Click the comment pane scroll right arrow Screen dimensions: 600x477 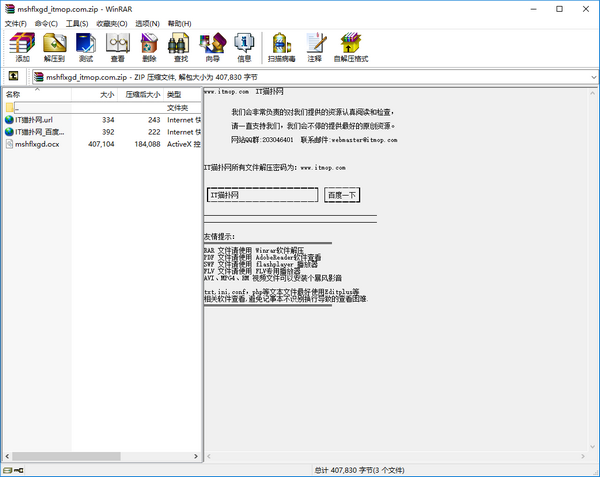point(583,456)
